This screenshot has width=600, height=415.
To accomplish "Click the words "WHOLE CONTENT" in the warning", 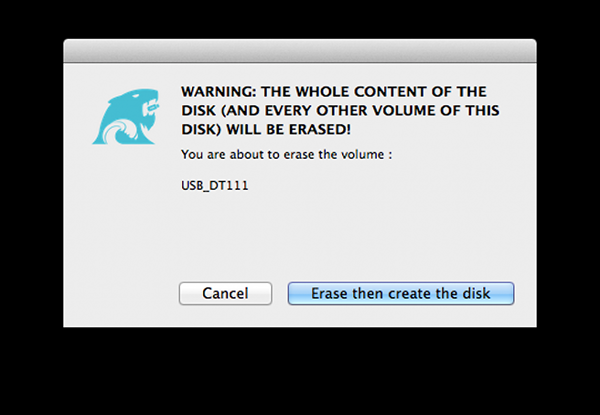I will coord(361,92).
